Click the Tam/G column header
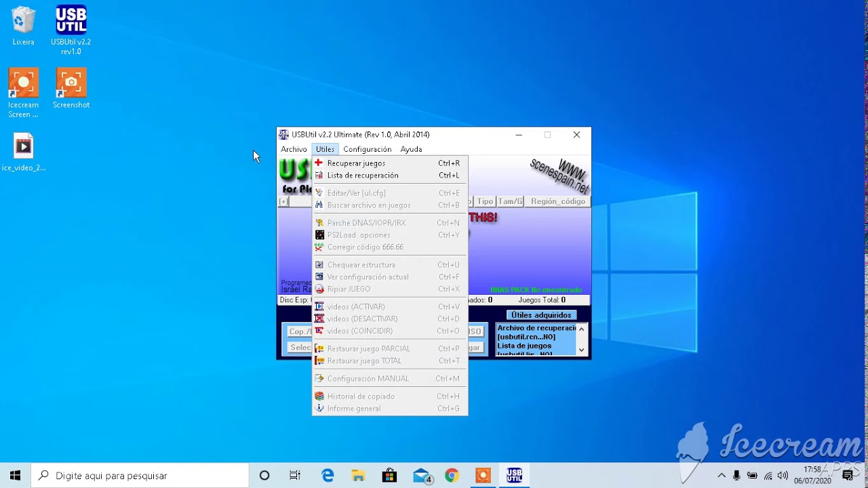The height and width of the screenshot is (488, 868). tap(511, 201)
